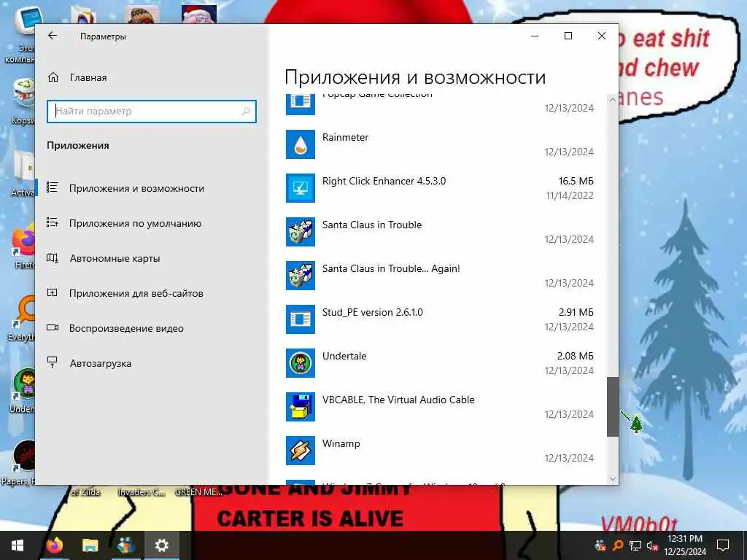Select Right Click Enhancer 4.5.3.0 entry
The width and height of the screenshot is (747, 560).
tap(384, 181)
